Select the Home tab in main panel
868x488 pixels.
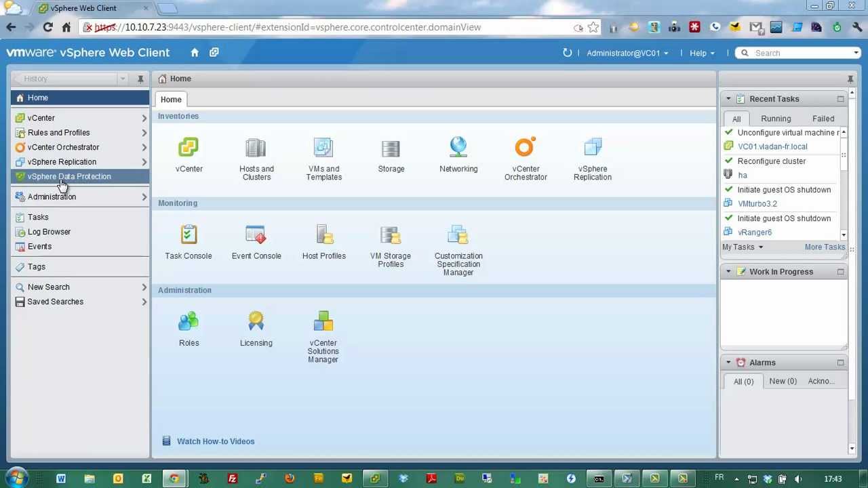(171, 100)
